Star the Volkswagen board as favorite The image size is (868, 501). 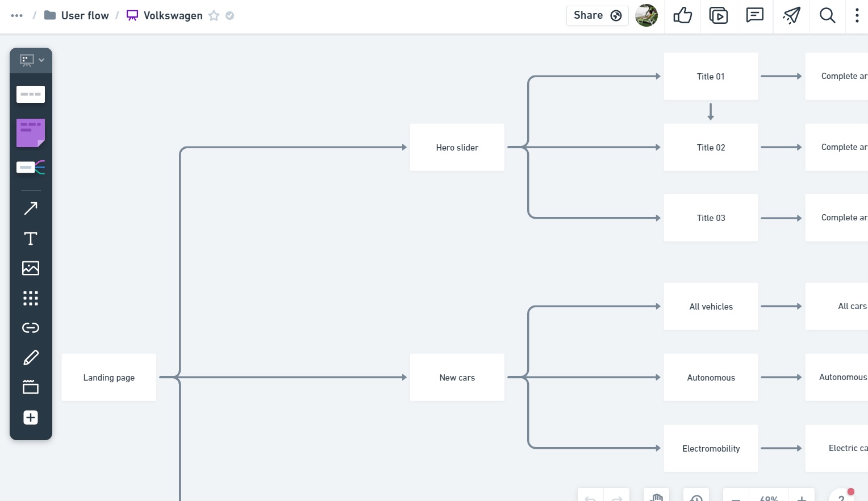point(214,16)
